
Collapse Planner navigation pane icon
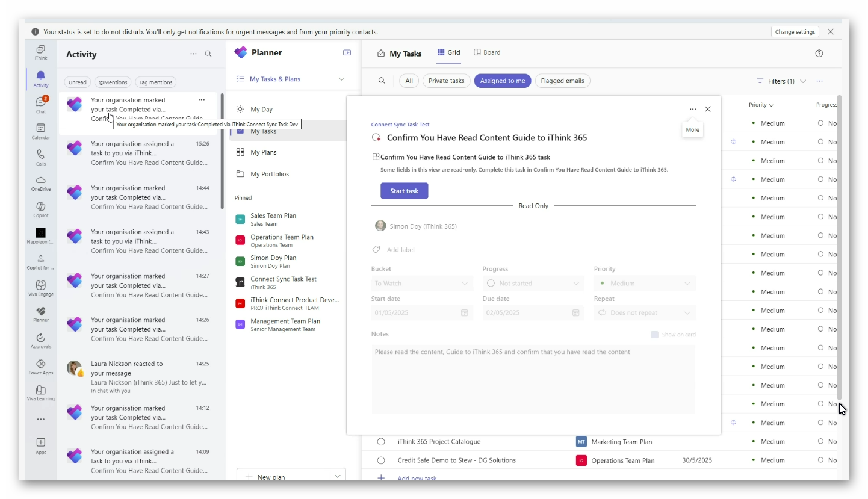click(x=347, y=52)
